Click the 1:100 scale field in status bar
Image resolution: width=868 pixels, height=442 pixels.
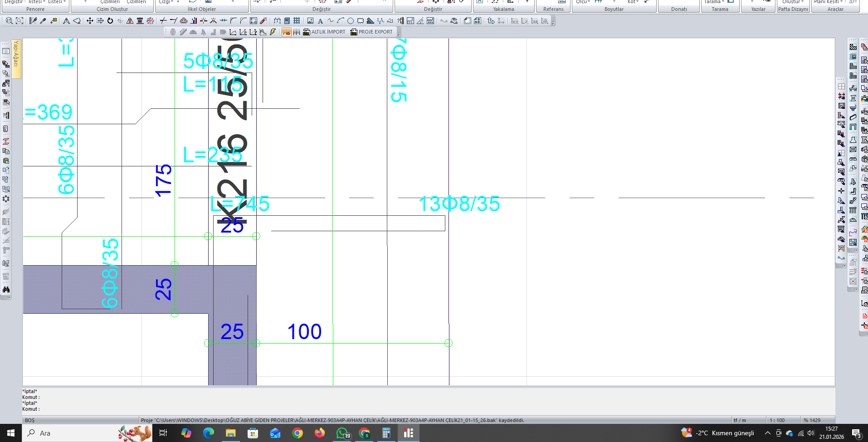point(777,420)
